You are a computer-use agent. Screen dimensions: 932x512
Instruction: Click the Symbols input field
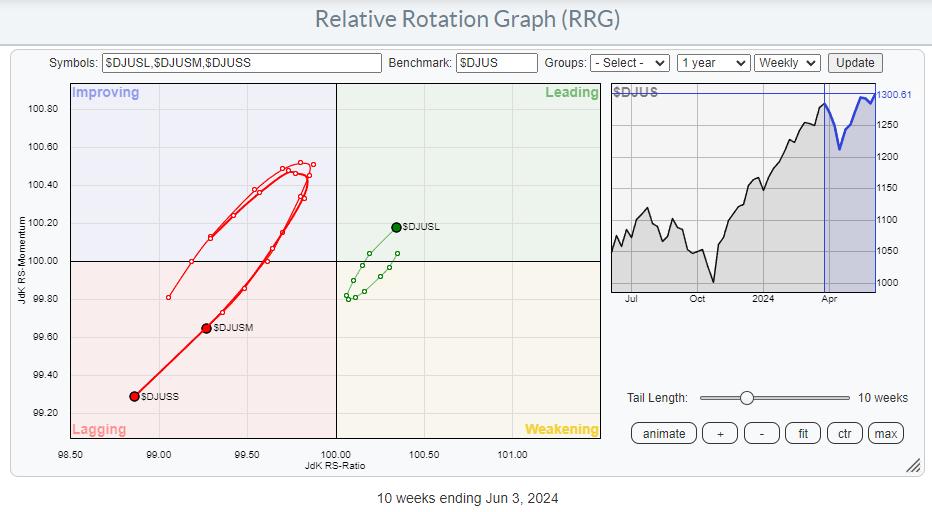point(242,62)
